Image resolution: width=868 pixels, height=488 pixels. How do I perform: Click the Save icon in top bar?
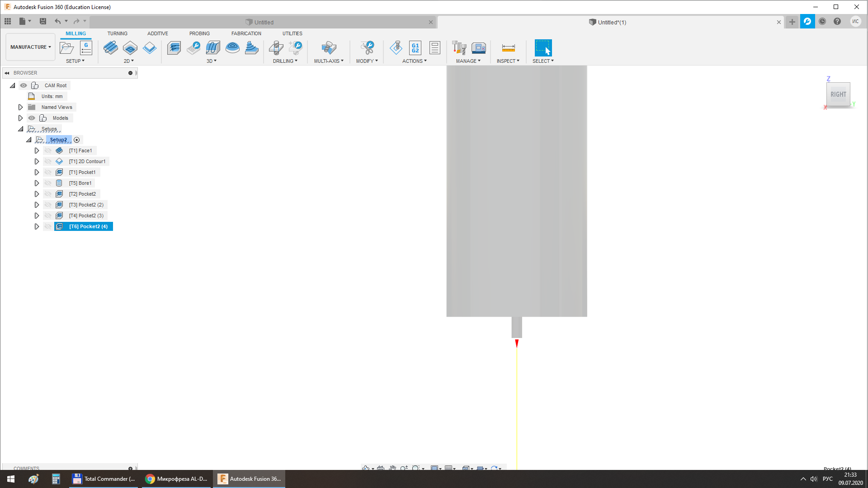43,21
